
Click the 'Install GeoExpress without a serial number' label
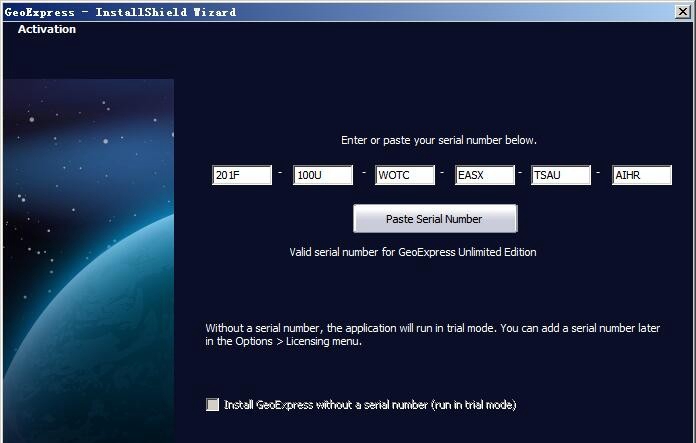click(x=370, y=405)
